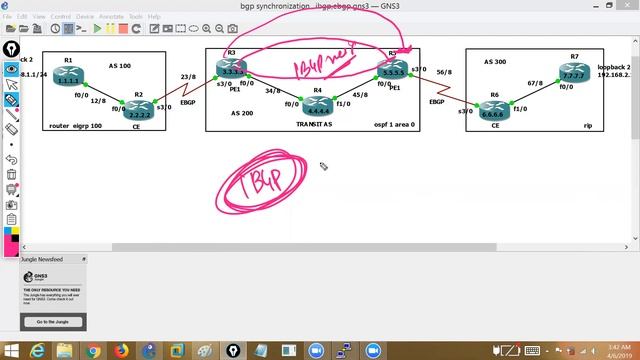640x360 pixels.
Task: Click the 'router eigrp 100' label
Action: coord(76,126)
